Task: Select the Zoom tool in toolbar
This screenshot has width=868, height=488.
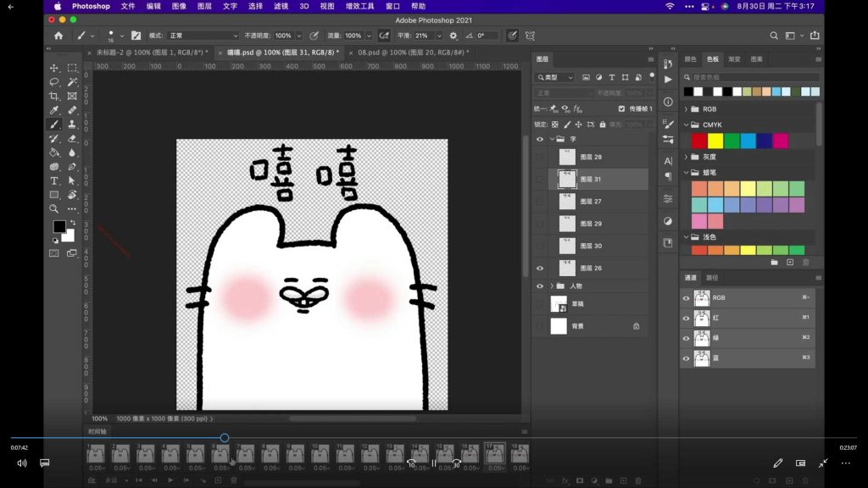Action: click(x=54, y=208)
